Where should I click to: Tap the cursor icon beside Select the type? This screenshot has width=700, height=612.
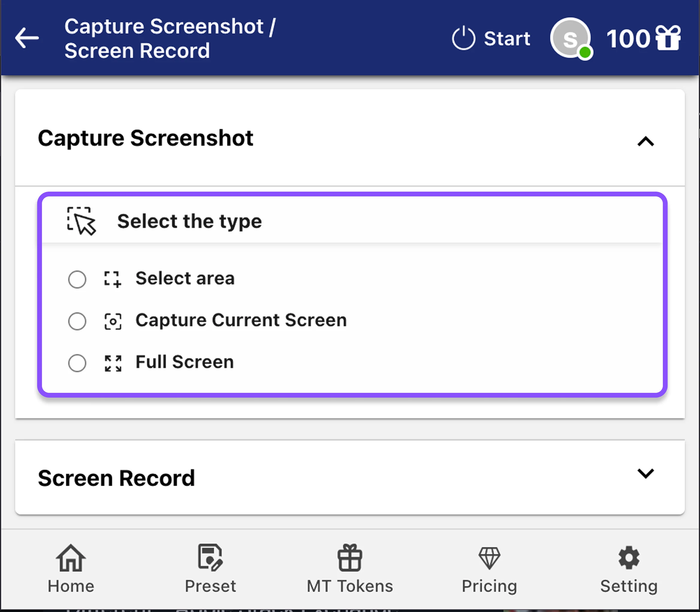coord(81,220)
